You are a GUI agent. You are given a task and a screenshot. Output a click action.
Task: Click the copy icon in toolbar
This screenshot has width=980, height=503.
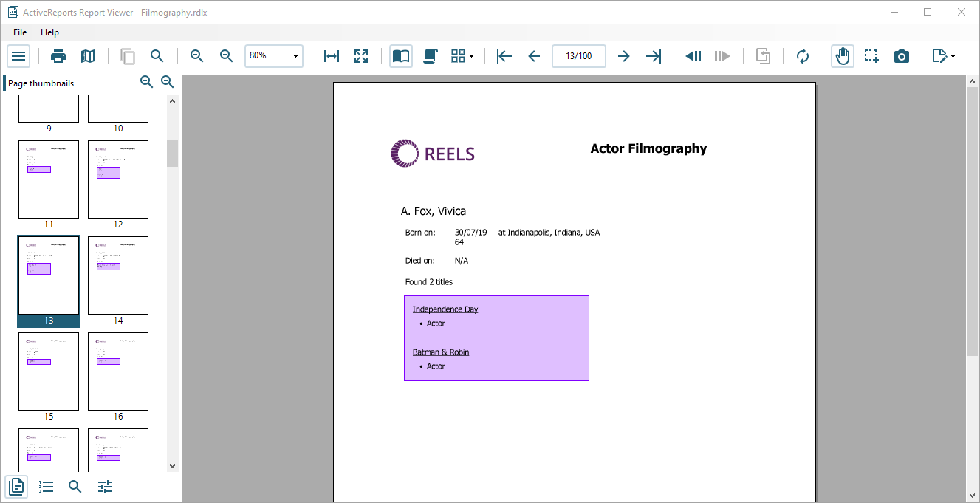[128, 56]
